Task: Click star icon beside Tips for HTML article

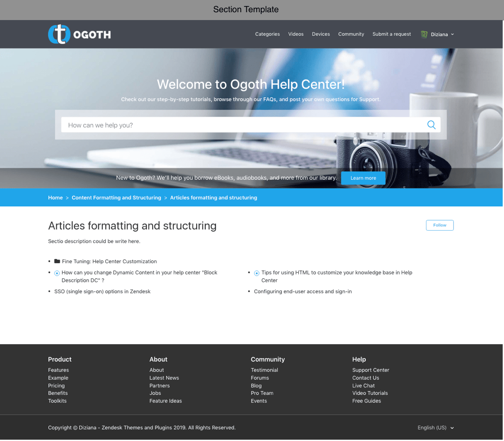Action: [x=257, y=273]
